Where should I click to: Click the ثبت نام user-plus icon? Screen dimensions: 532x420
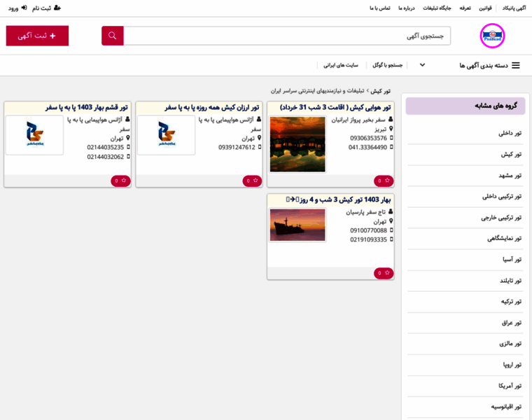coord(57,8)
